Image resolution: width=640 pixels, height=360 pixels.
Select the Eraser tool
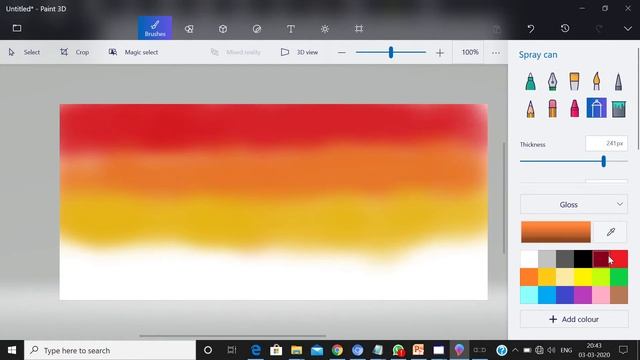[552, 109]
